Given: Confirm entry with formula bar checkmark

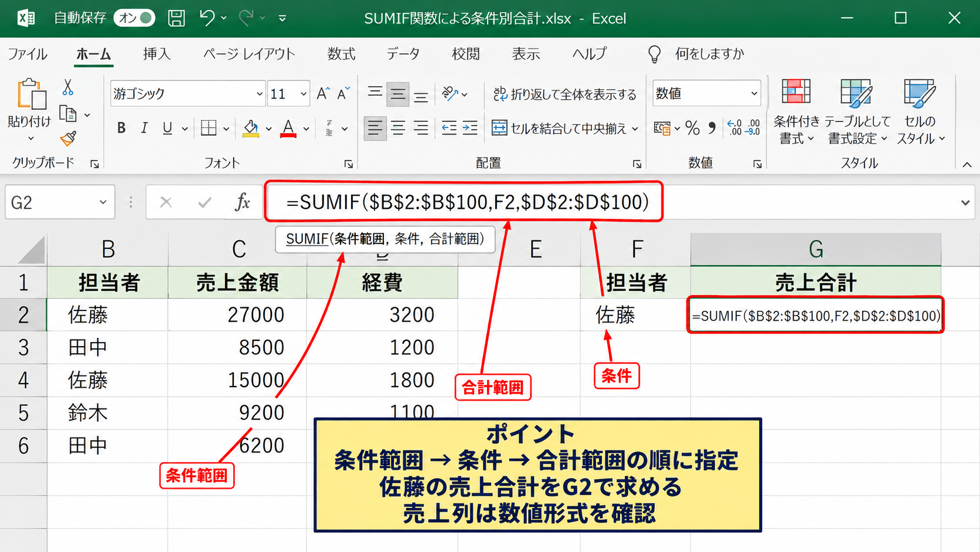Looking at the screenshot, I should 205,202.
